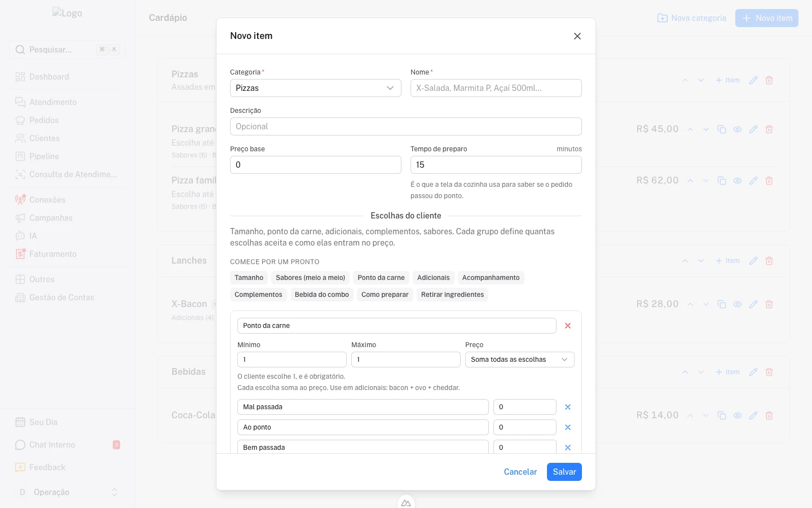812x508 pixels.
Task: Toggle visibility of the R$ 28,00 item
Action: click(738, 304)
